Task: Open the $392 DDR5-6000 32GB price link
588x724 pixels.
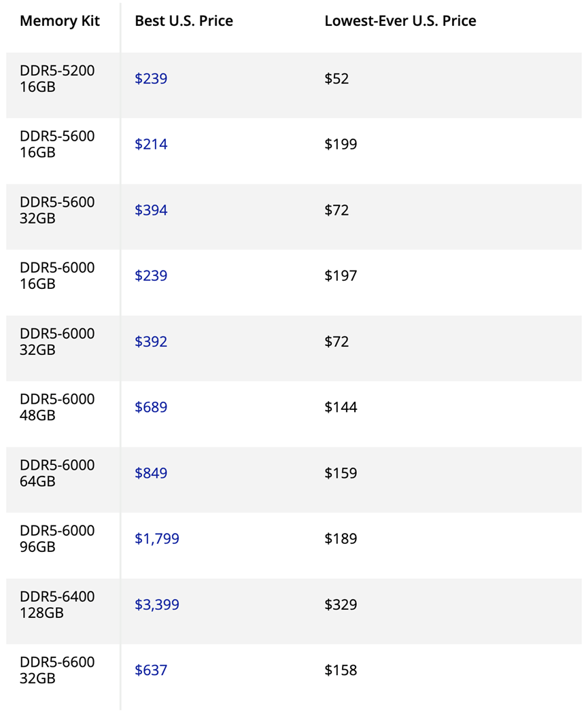Action: pos(151,342)
